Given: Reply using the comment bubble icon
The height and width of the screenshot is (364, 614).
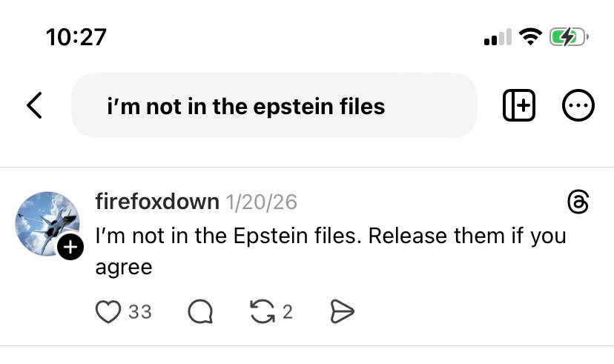Looking at the screenshot, I should coord(199,312).
